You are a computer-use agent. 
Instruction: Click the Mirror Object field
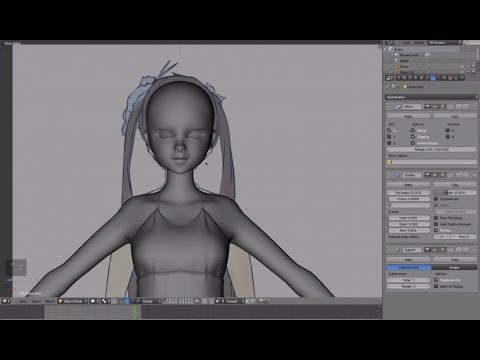(432, 162)
